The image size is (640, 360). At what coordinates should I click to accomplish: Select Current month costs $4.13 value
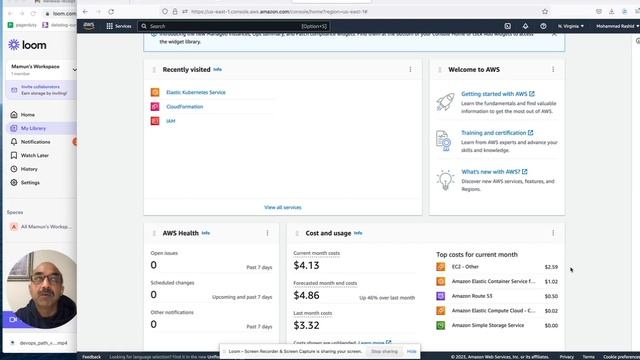click(x=306, y=265)
